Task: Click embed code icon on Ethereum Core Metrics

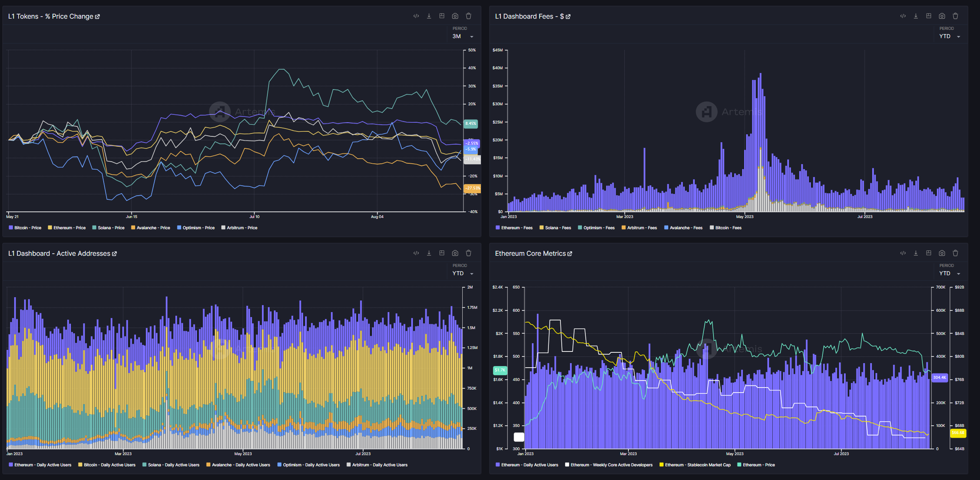Action: 903,253
